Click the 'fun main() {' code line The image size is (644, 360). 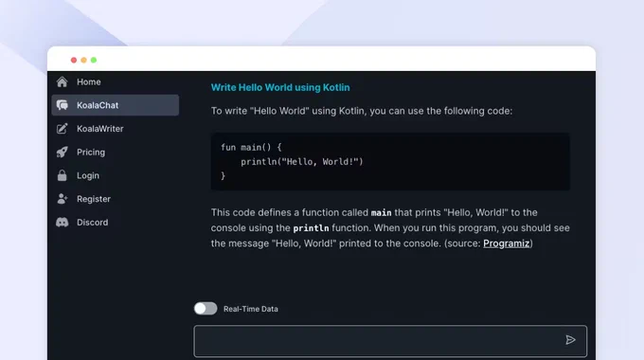click(x=251, y=147)
